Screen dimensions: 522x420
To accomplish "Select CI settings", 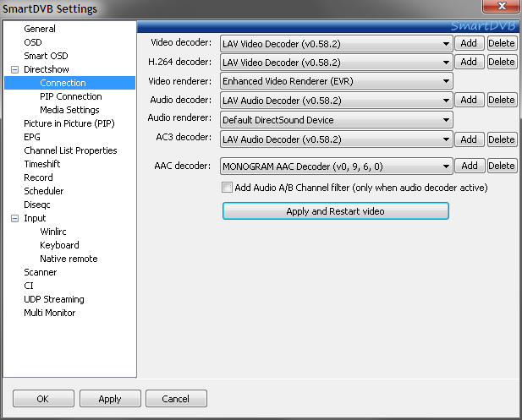I will point(29,286).
